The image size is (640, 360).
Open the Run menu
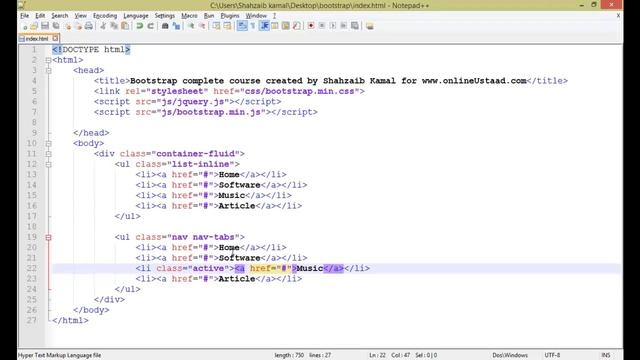209,16
